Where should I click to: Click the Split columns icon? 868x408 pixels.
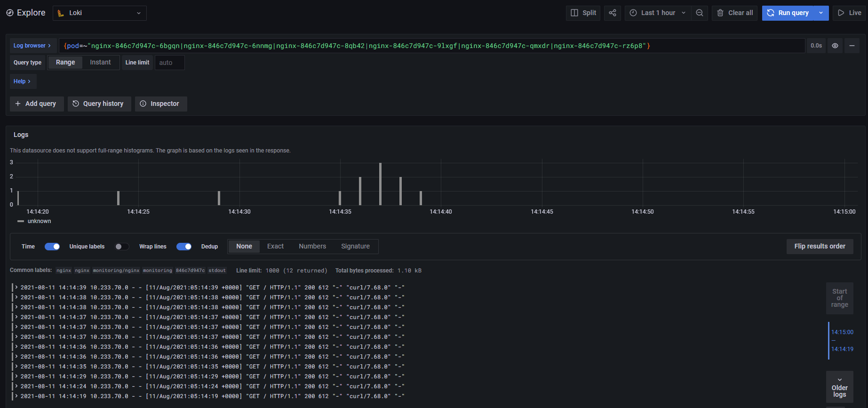pyautogui.click(x=574, y=13)
